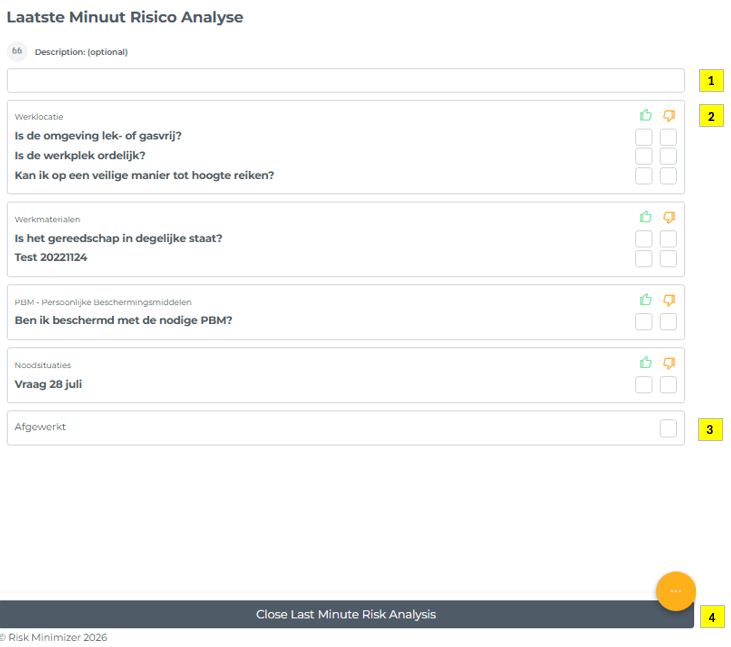731x647 pixels.
Task: Click thumbs-down icon in Werkmaterialen section
Action: click(669, 217)
